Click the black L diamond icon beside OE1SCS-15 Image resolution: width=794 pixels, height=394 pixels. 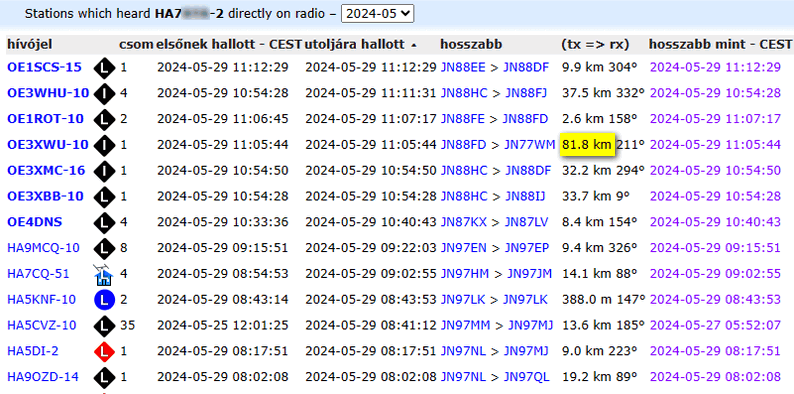[104, 67]
